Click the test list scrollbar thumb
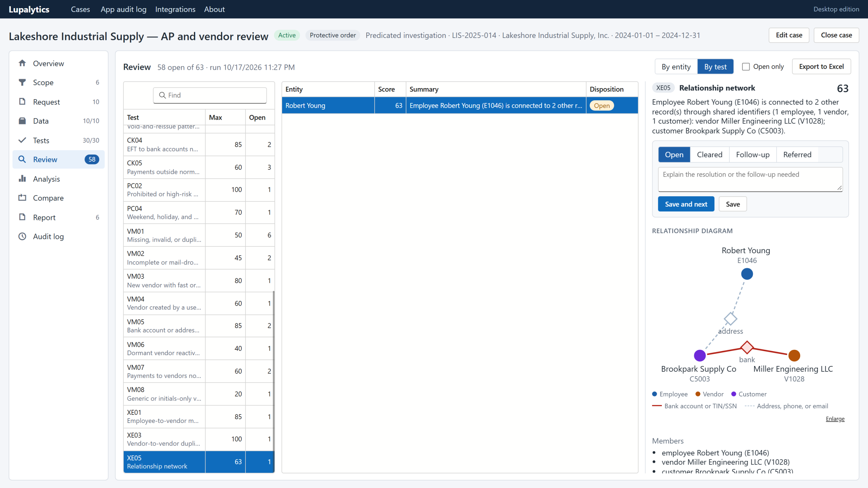Viewport: 868px width, 488px height. [x=273, y=381]
